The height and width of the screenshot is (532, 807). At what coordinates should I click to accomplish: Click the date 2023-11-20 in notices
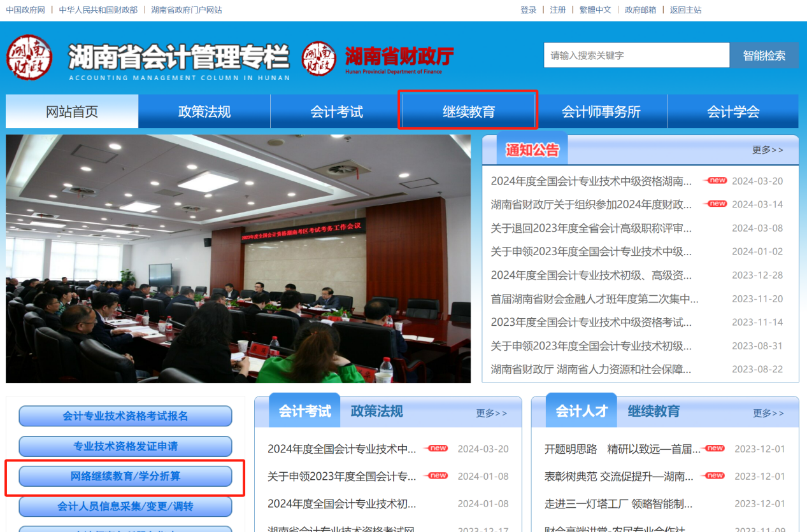coord(757,299)
